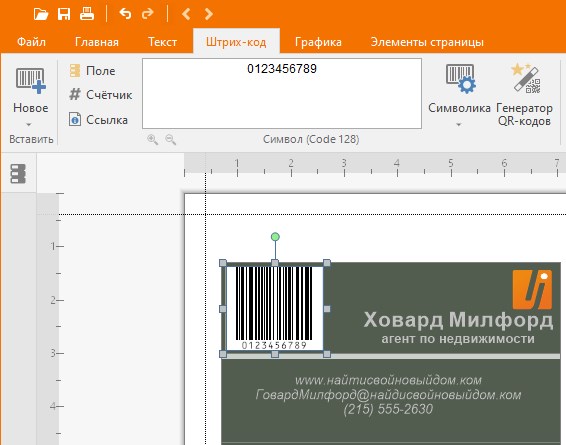The width and height of the screenshot is (566, 445).
Task: Toggle the side panel icon at left
Action: point(18,174)
